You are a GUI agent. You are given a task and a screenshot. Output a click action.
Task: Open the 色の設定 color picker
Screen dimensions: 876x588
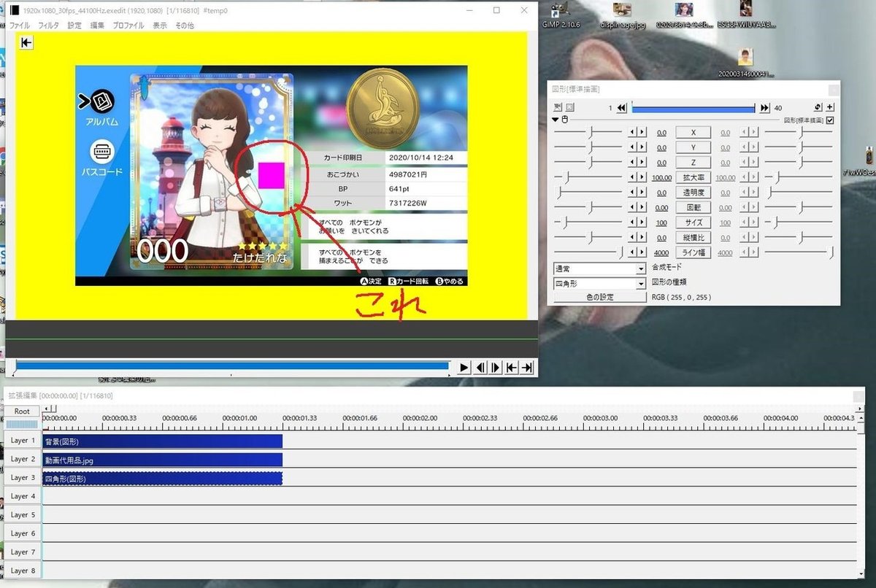tap(599, 297)
